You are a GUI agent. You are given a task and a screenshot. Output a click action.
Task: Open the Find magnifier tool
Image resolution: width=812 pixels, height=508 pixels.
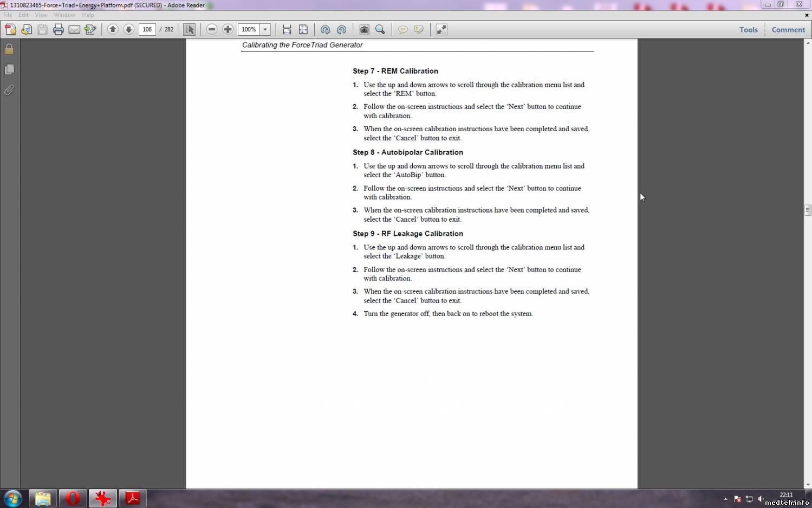pos(380,29)
